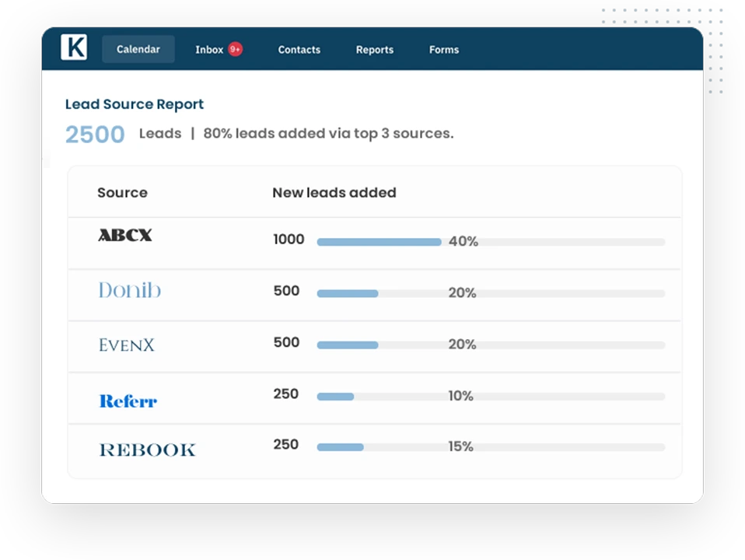Go to the Contacts tab
Screen dimensions: 745x560
click(299, 50)
